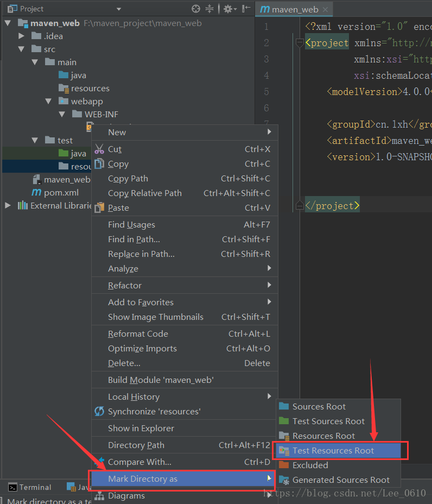Open Add to Favorites submenu
432x504 pixels.
[x=185, y=302]
